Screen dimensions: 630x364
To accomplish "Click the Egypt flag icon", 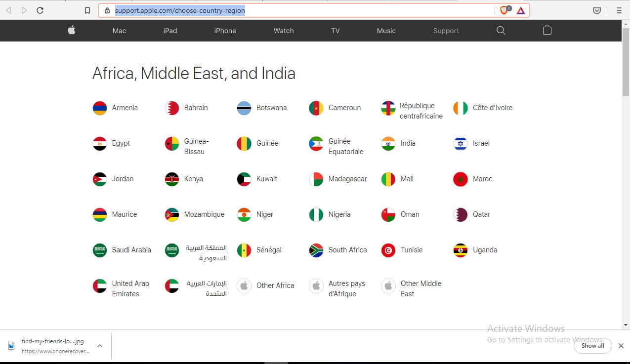I will pos(100,143).
